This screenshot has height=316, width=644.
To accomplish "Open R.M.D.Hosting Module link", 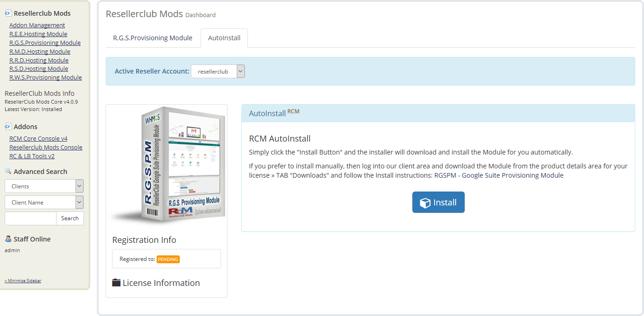I will point(40,51).
